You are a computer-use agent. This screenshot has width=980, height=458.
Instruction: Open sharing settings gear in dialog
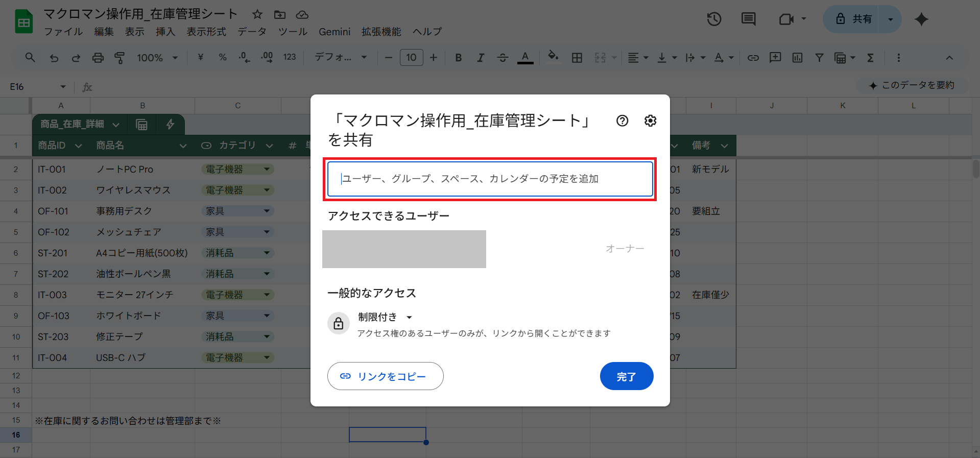point(650,121)
